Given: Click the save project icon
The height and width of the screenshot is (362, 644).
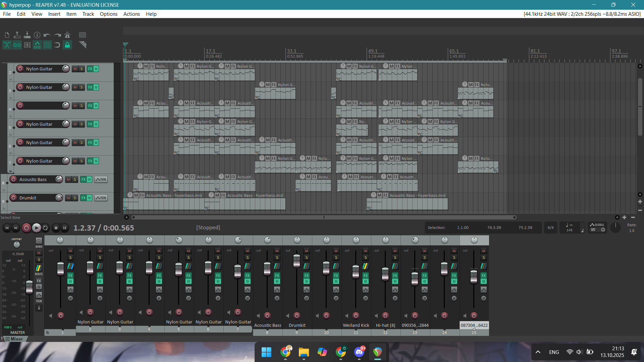Looking at the screenshot, I should [x=27, y=35].
